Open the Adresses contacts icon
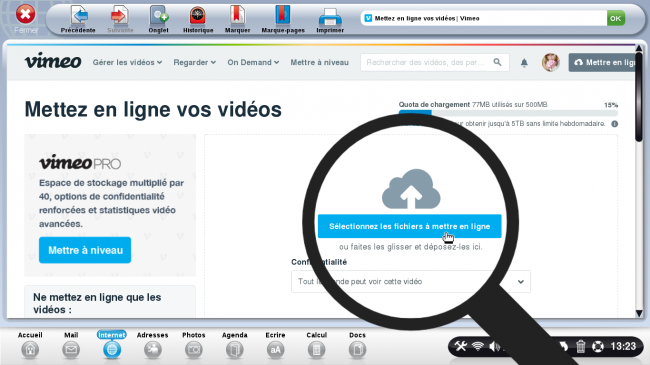Image resolution: width=650 pixels, height=365 pixels. [x=153, y=350]
